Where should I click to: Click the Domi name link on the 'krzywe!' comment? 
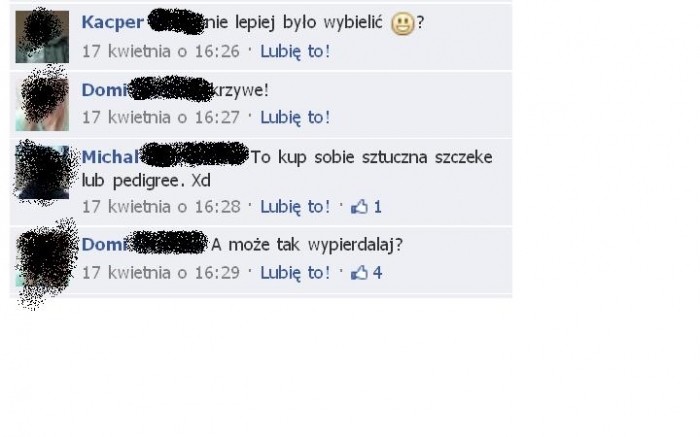point(105,90)
